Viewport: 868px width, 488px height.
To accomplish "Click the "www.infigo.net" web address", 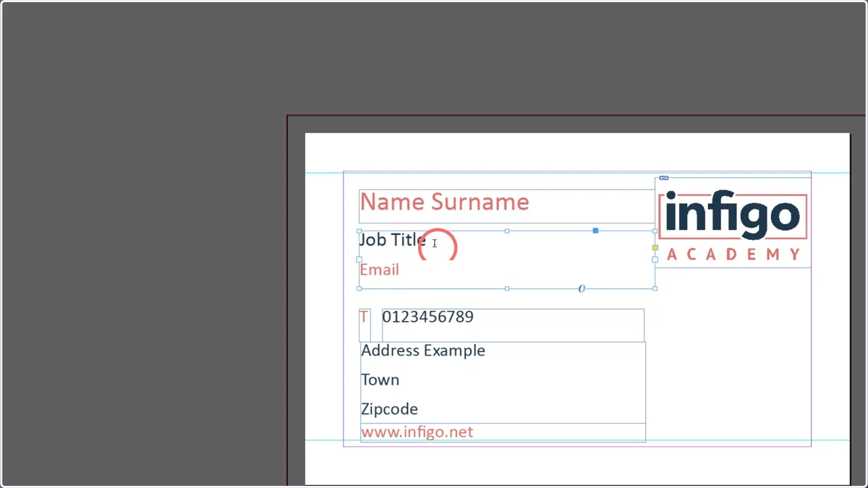I will (x=417, y=432).
